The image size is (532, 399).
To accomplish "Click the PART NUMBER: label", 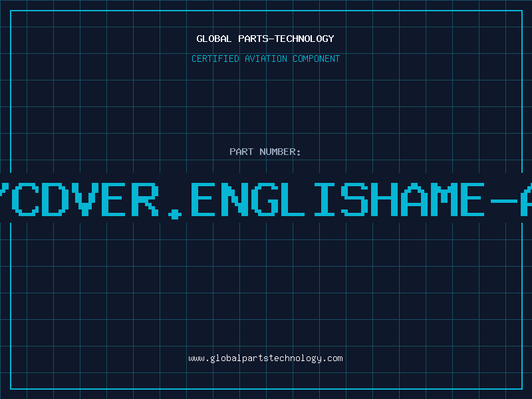I will [x=265, y=152].
